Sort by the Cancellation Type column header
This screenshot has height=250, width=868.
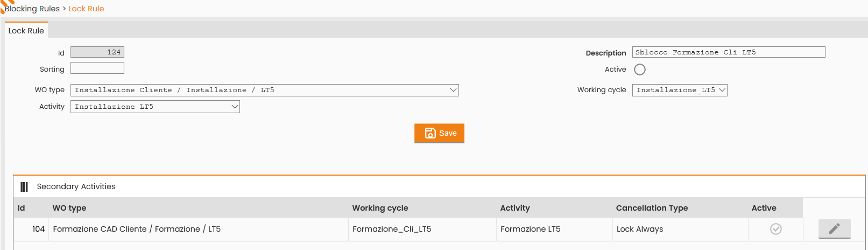point(652,208)
